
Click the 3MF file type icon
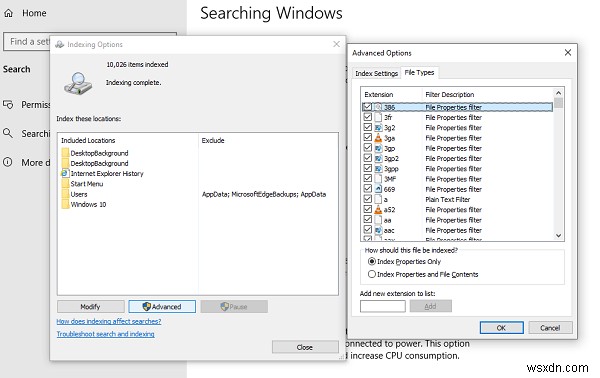pos(378,179)
